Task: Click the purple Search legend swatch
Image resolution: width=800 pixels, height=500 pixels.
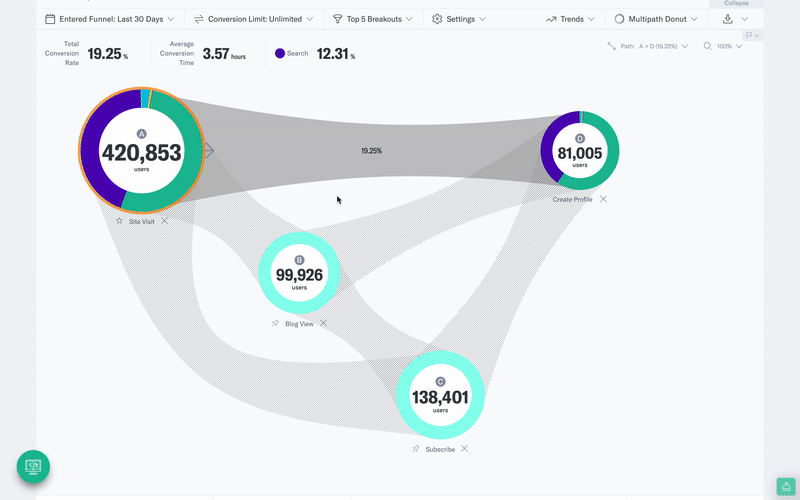Action: (280, 53)
